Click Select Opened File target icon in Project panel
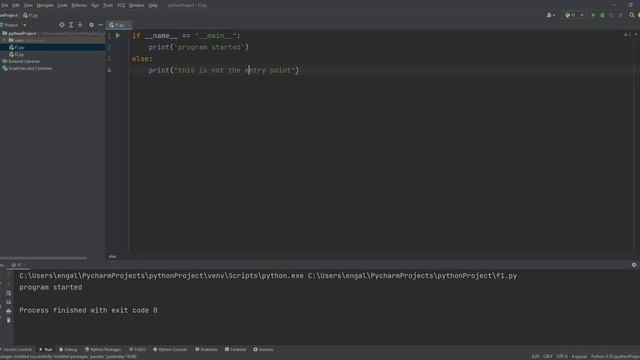 pos(62,25)
